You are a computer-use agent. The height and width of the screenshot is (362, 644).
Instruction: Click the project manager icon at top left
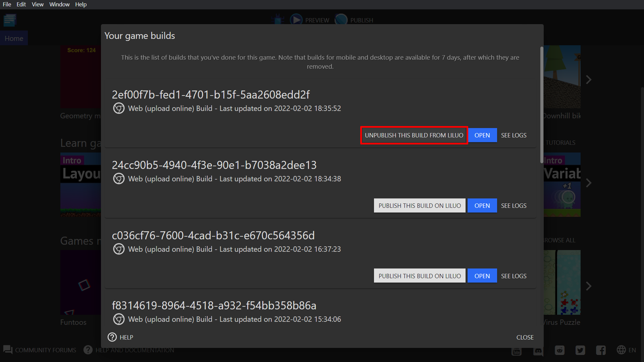10,20
